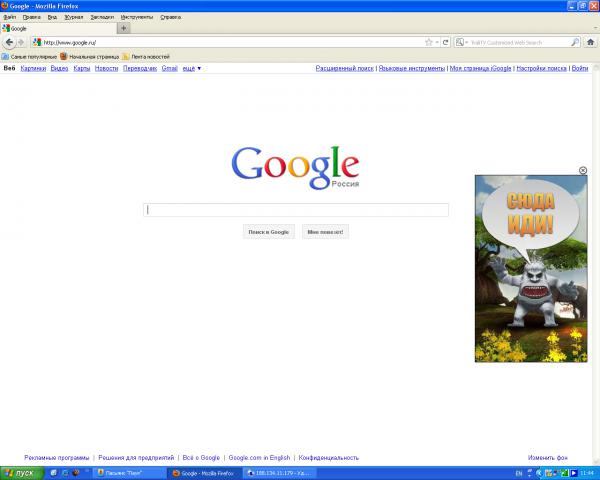
Task: Open 'Конфиденциальность' footer link
Action: 329,458
